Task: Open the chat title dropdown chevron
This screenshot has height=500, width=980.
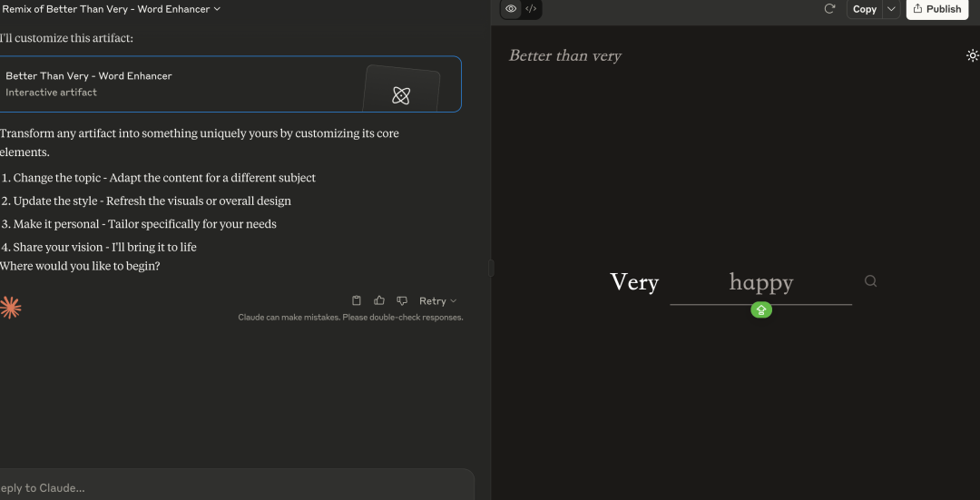Action: [217, 9]
